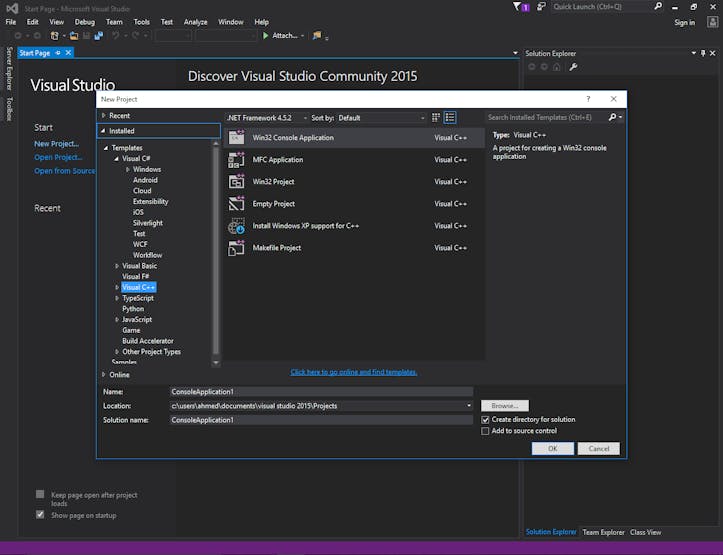Image resolution: width=723 pixels, height=555 pixels.
Task: Switch to the Team Explorer tab
Action: tap(603, 532)
